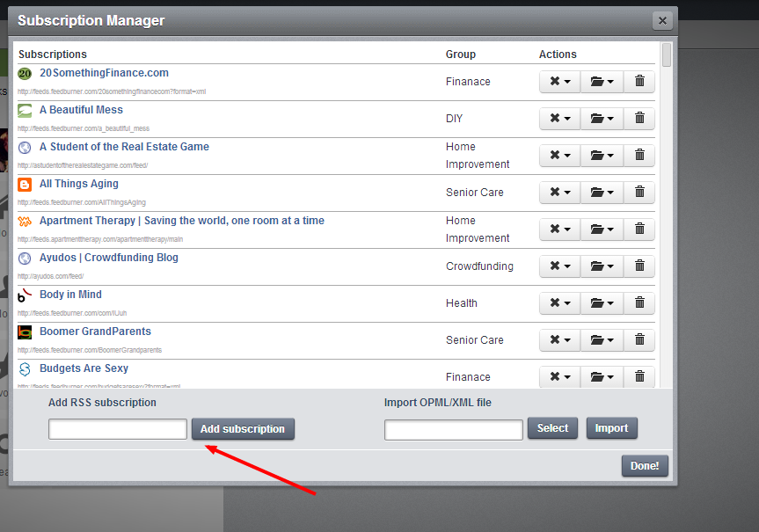
Task: Open folder dropdown for Body in Mind
Action: pyautogui.click(x=602, y=303)
